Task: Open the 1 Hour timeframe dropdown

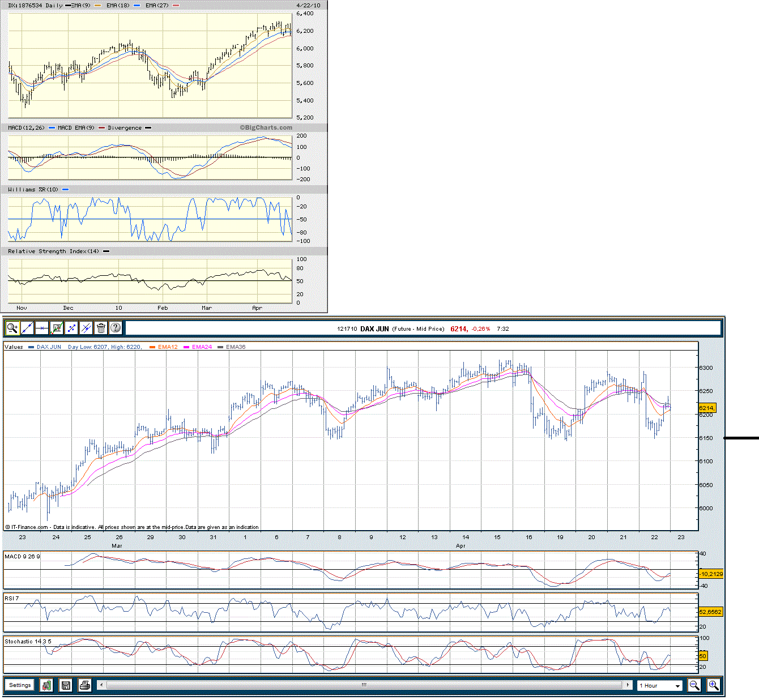Action: pyautogui.click(x=660, y=686)
